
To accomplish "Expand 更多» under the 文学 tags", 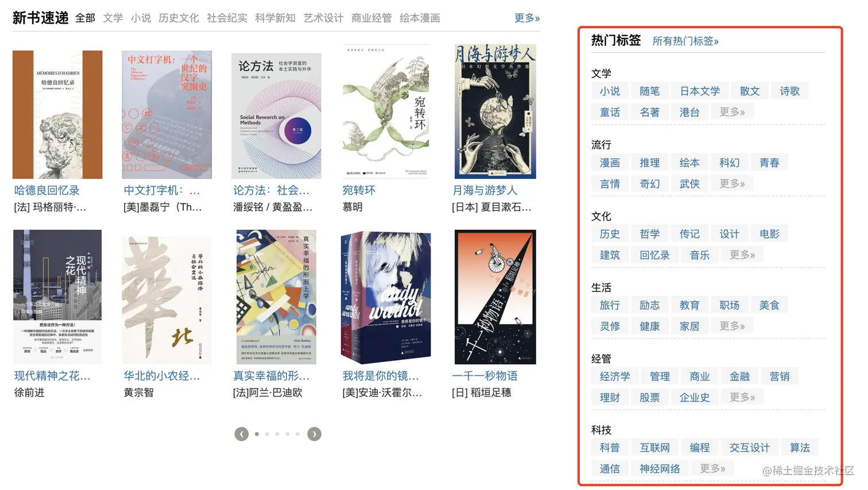I will coord(732,112).
